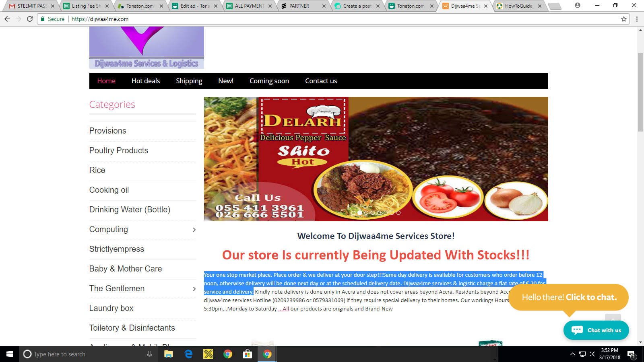Click Hello there Click to chat bubble
Screen dimensions: 644x362
tap(569, 297)
